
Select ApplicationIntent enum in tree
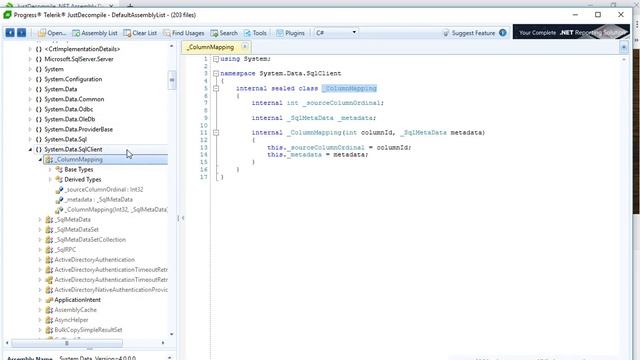78,300
